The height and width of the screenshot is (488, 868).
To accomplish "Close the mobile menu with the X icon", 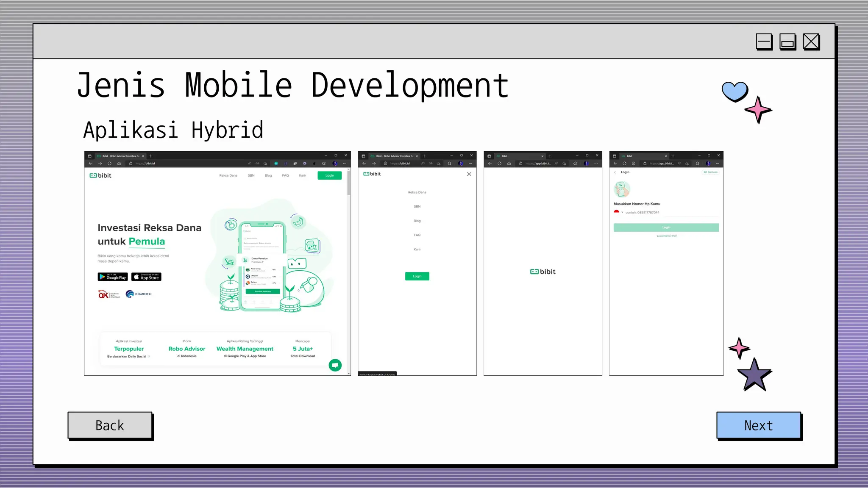I will tap(469, 174).
